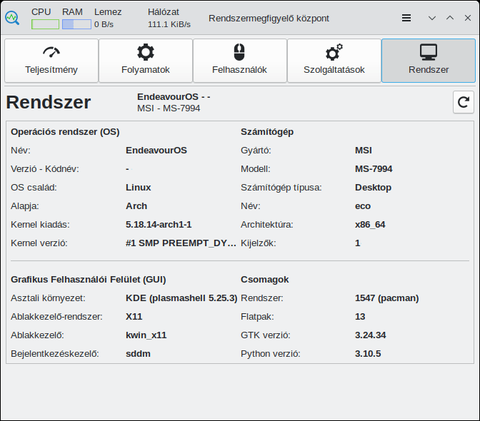Screen dimensions: 480x421
Task: Select the Rendszer tab
Action: [x=428, y=60]
